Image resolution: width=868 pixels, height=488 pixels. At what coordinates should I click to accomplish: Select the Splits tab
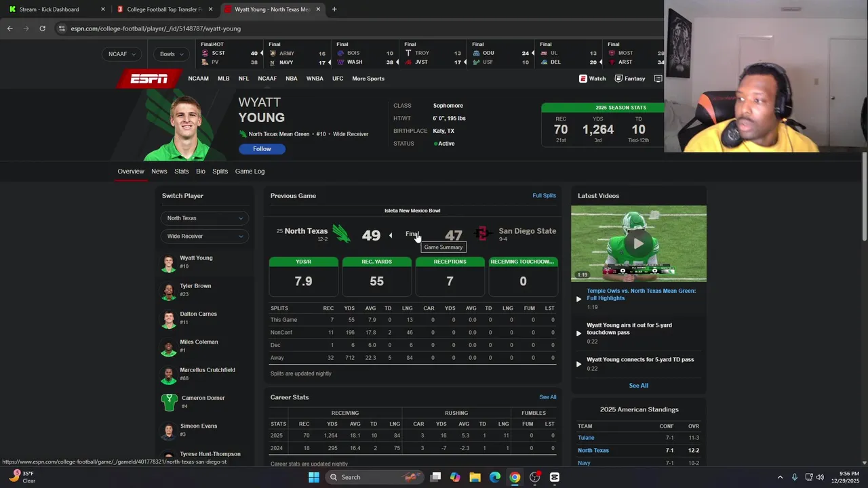tap(220, 171)
